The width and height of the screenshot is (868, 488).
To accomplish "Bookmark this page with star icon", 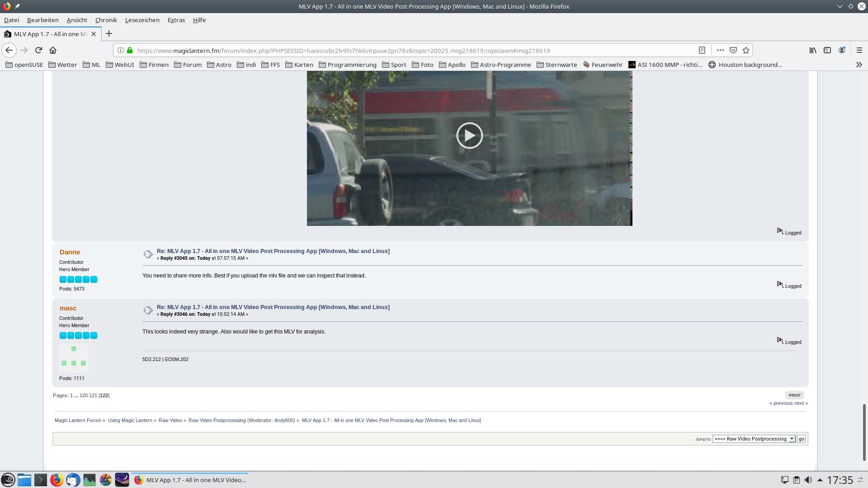I will [746, 50].
